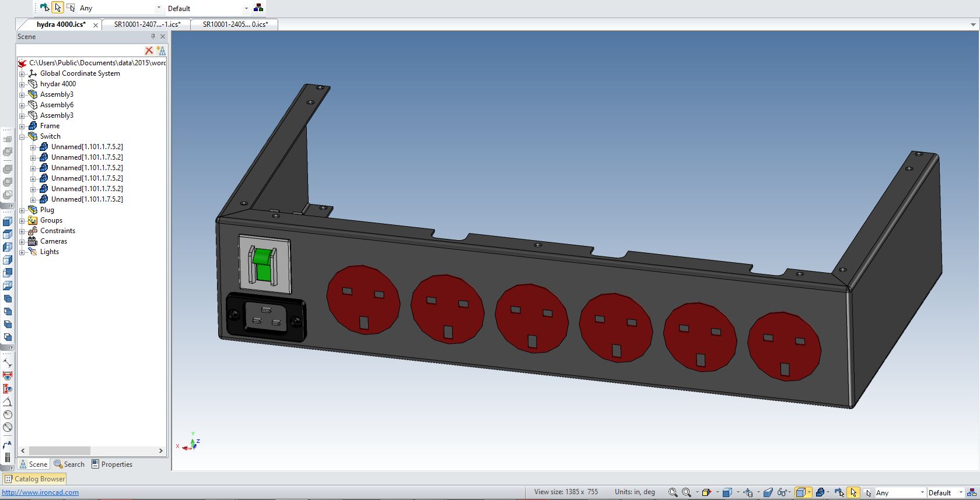
Task: Switch to the Properties tab
Action: (x=112, y=464)
